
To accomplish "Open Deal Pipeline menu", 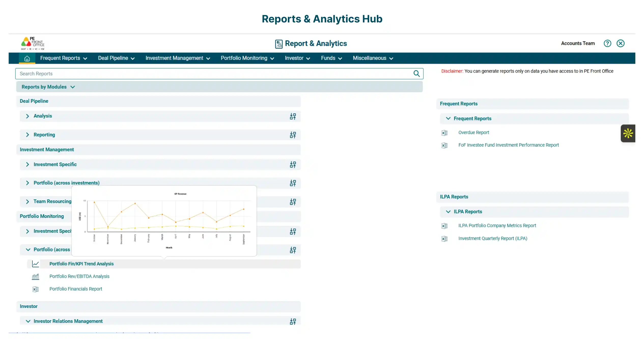I will click(x=116, y=58).
